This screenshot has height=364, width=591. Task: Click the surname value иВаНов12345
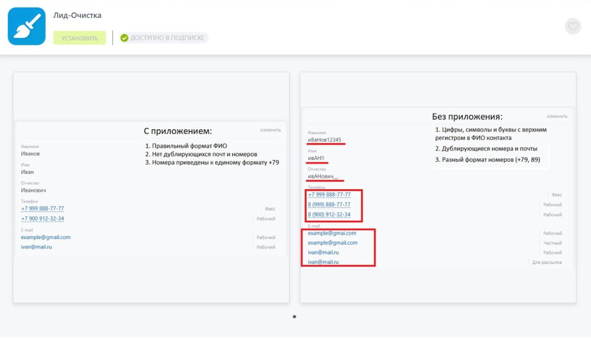click(x=325, y=140)
